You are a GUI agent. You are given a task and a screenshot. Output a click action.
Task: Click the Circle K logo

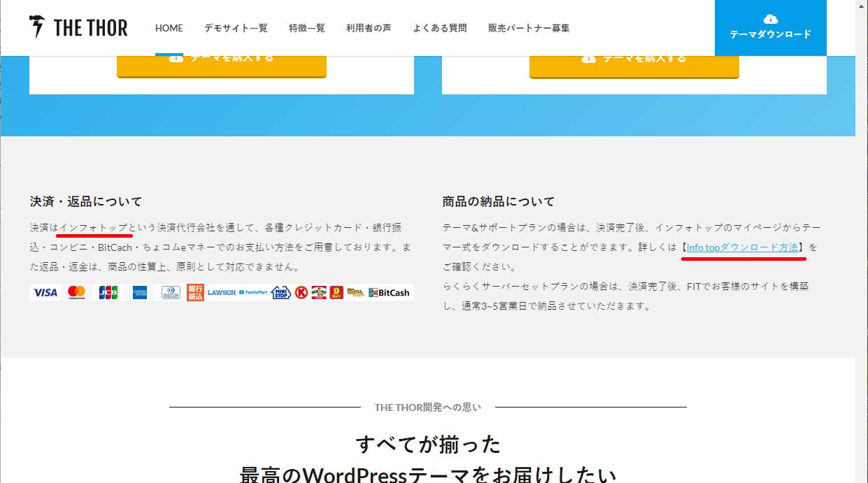[301, 292]
